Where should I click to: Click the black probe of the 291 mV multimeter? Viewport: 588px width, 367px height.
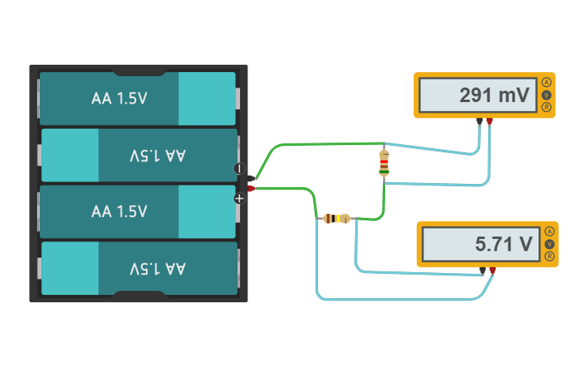coord(479,122)
